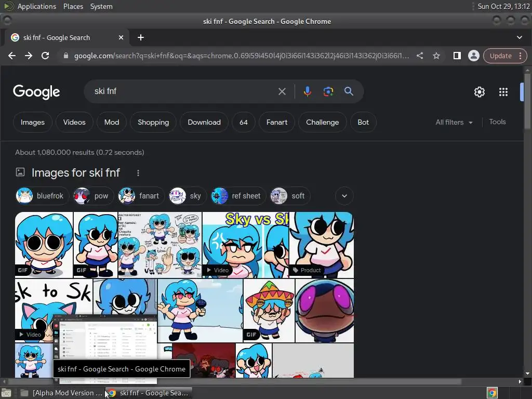
Task: Open Chrome three-dot menu
Action: (521, 56)
